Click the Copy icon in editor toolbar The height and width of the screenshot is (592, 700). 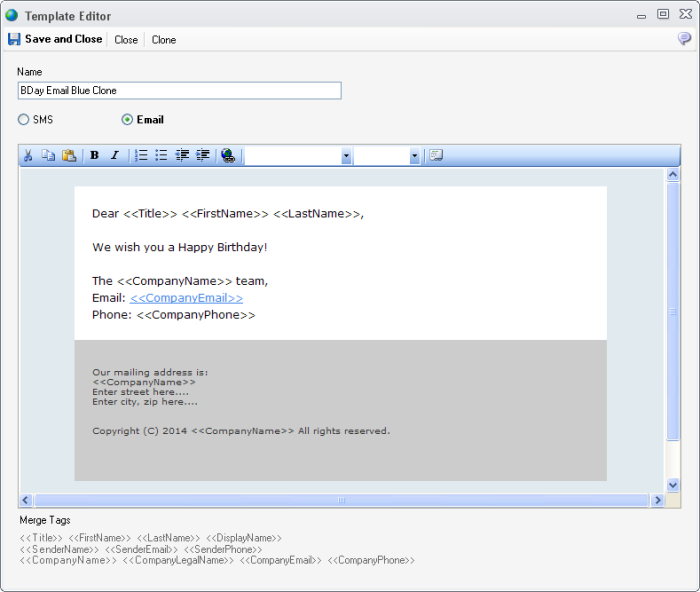pyautogui.click(x=48, y=156)
